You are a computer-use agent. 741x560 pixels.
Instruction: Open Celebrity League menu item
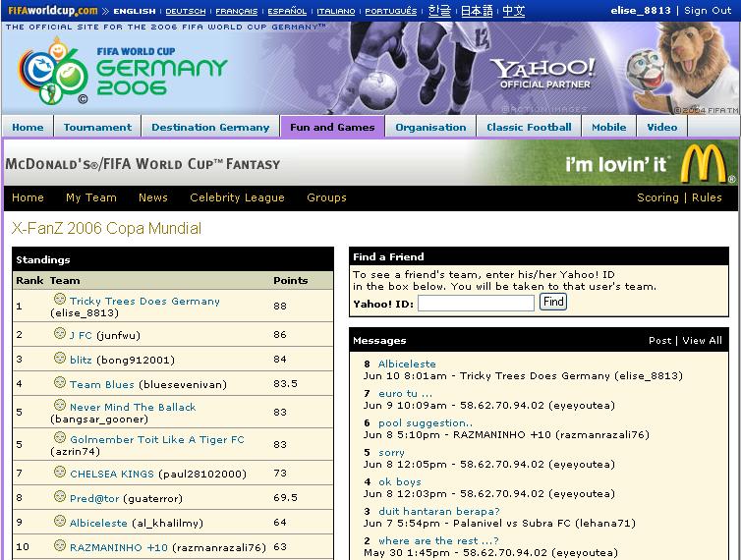(237, 197)
